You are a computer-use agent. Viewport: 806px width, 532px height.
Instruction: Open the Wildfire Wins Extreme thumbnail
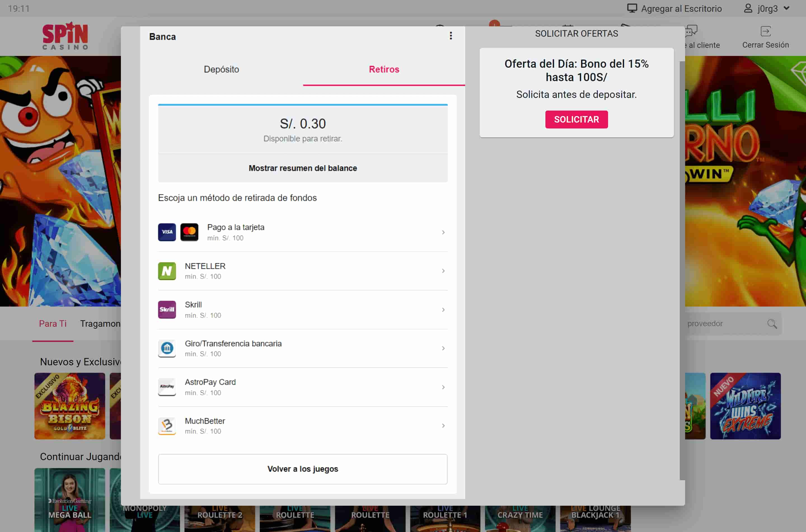(745, 406)
